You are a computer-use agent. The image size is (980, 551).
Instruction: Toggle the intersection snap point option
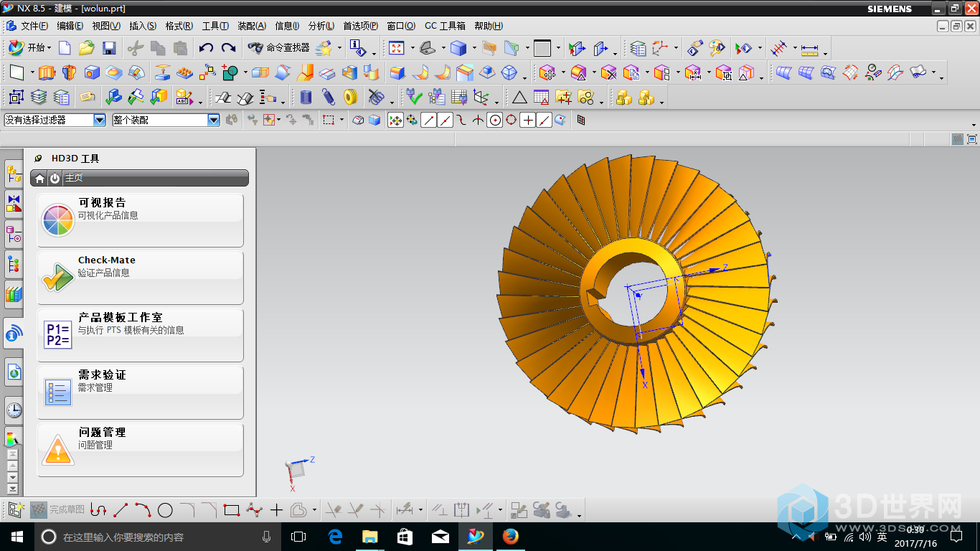pos(479,121)
